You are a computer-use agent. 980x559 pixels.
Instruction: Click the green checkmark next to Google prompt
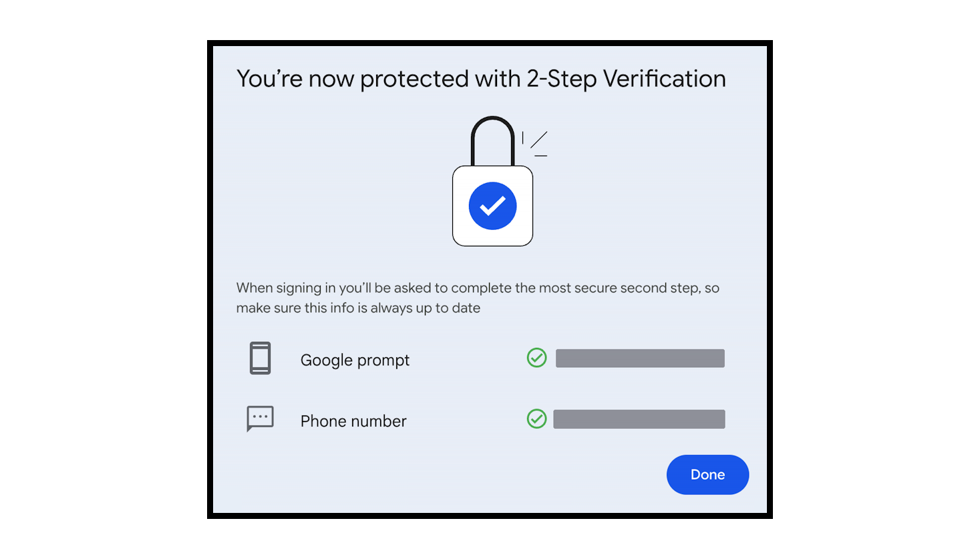536,358
